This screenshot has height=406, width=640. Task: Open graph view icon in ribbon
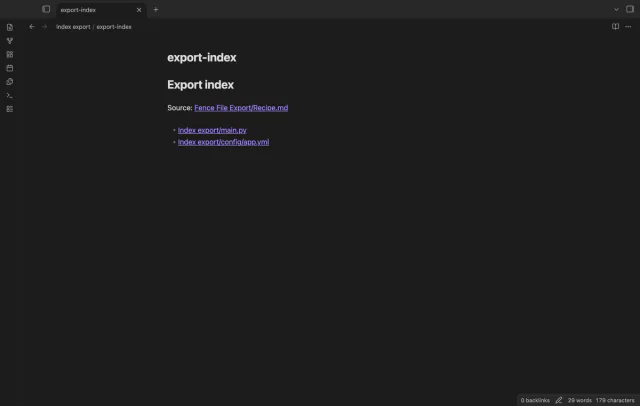tap(10, 41)
